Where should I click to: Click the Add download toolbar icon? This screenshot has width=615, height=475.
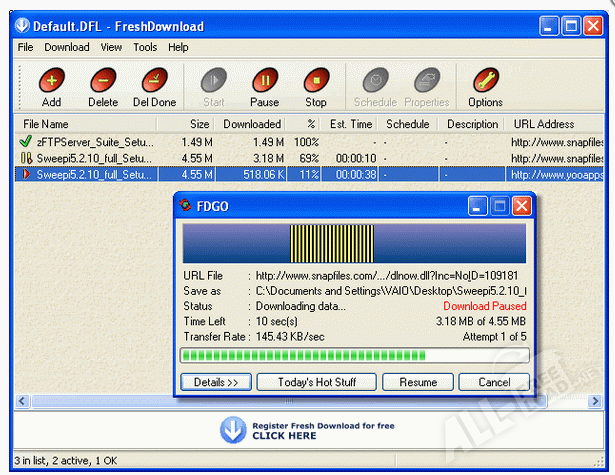click(x=51, y=82)
